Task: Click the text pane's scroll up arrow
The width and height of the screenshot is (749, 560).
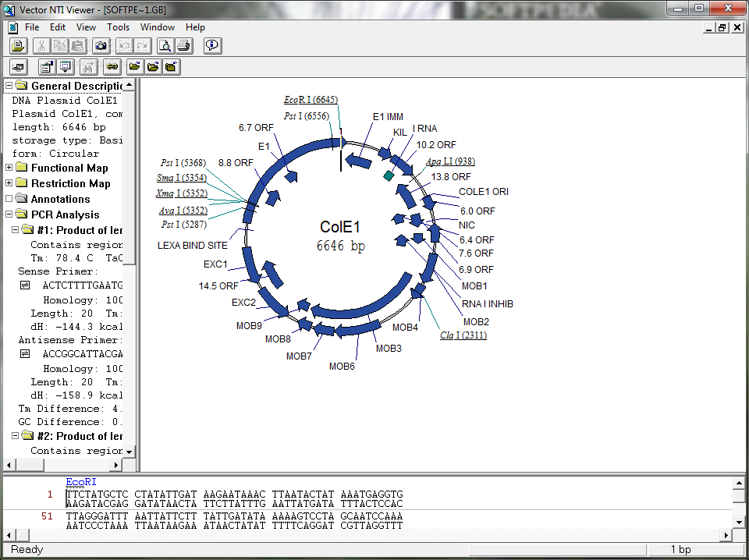Action: [129, 85]
